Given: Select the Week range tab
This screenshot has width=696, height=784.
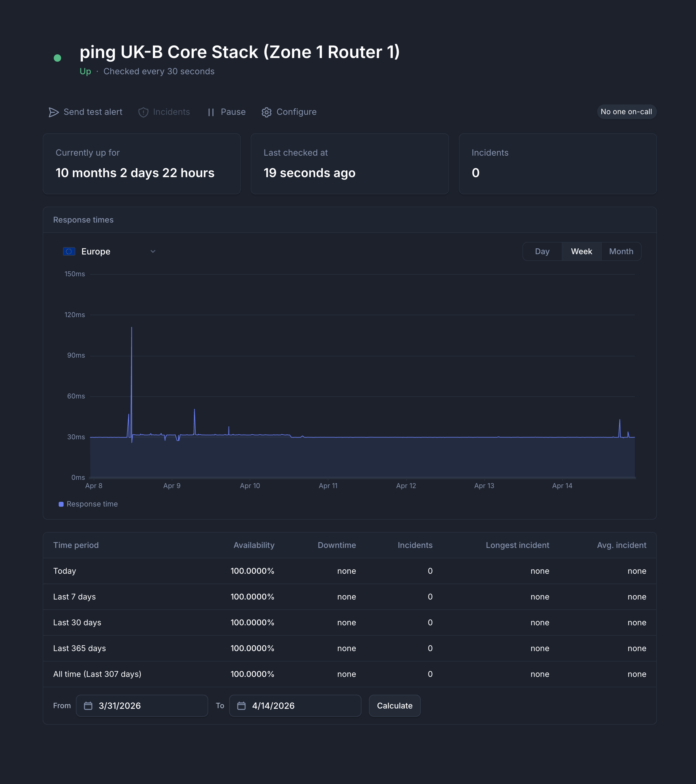Looking at the screenshot, I should pyautogui.click(x=581, y=252).
